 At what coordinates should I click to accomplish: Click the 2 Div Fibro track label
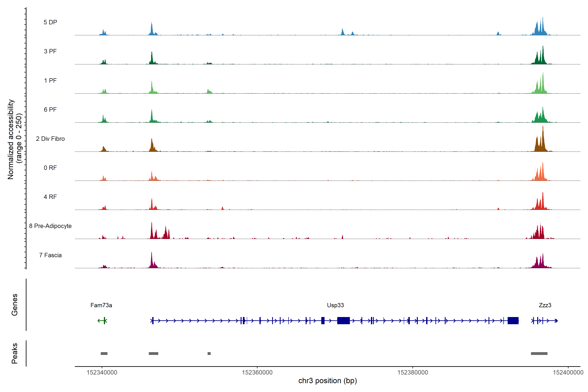coord(50,139)
